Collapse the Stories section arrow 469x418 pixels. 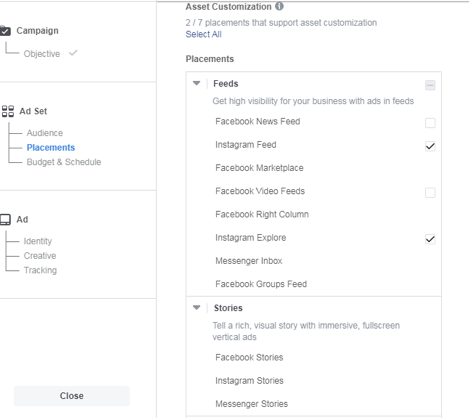[197, 307]
